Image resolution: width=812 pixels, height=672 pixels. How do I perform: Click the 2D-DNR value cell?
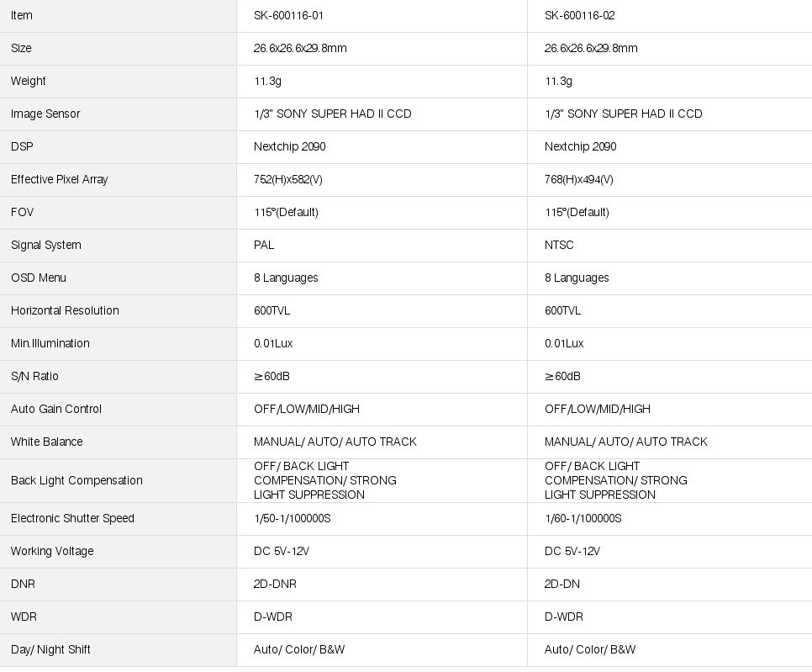click(275, 584)
